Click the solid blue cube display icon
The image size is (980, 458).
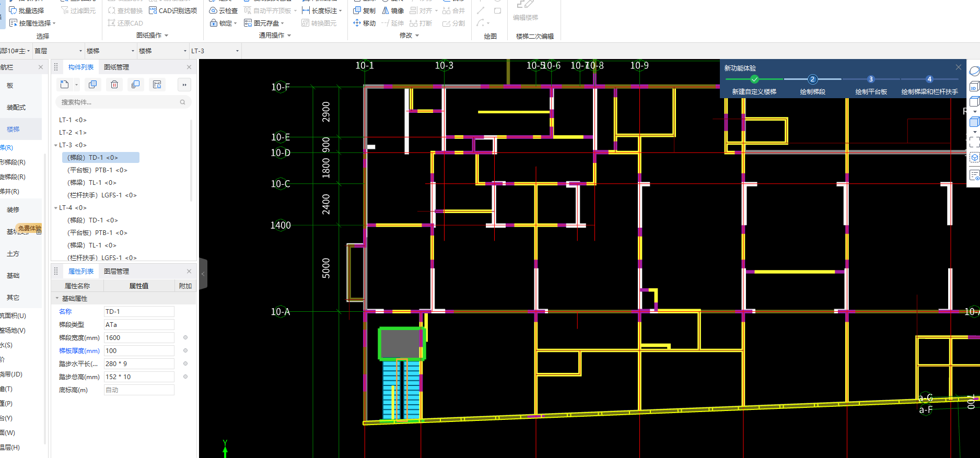974,122
